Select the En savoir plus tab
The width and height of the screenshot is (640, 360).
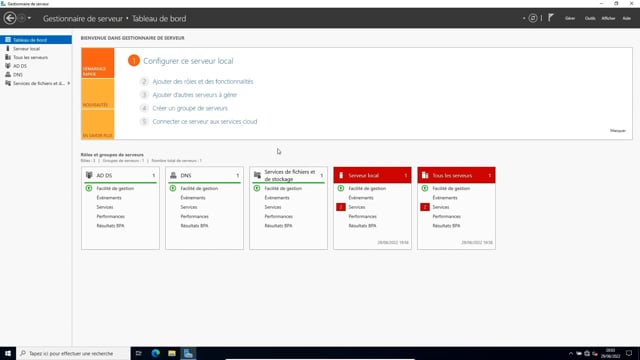coord(98,125)
